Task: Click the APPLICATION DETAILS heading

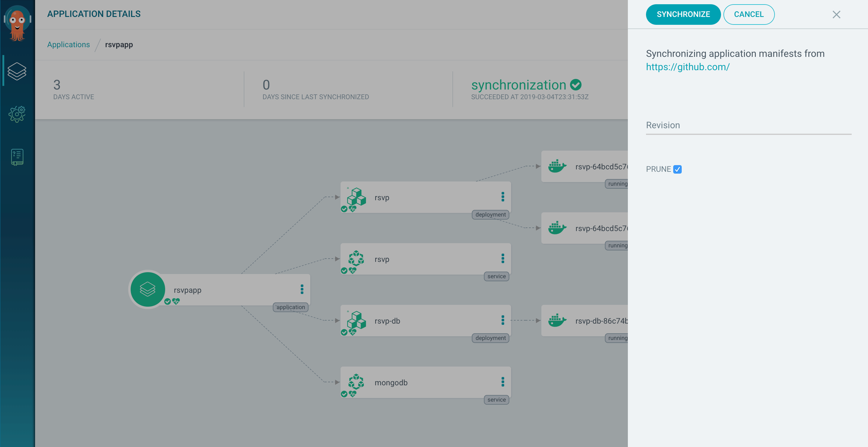Action: click(x=94, y=14)
